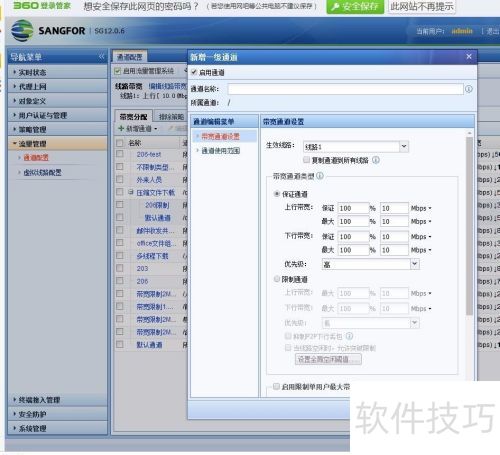Expand 对象定义 navigation item

[57, 101]
